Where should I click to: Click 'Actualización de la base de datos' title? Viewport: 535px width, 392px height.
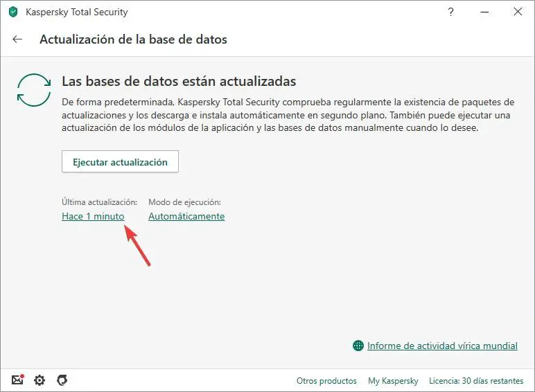pos(133,39)
